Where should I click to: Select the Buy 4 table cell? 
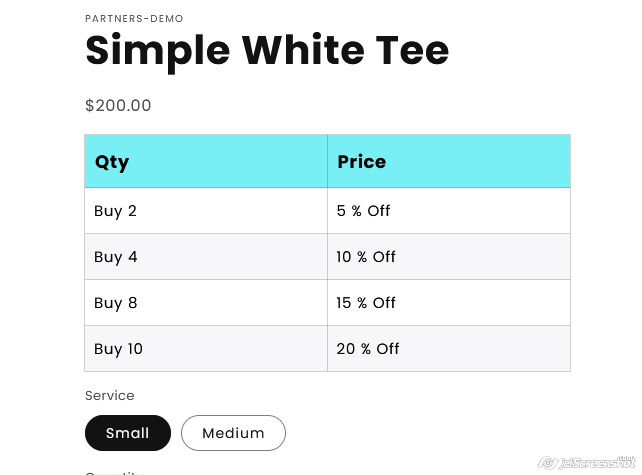coord(115,257)
